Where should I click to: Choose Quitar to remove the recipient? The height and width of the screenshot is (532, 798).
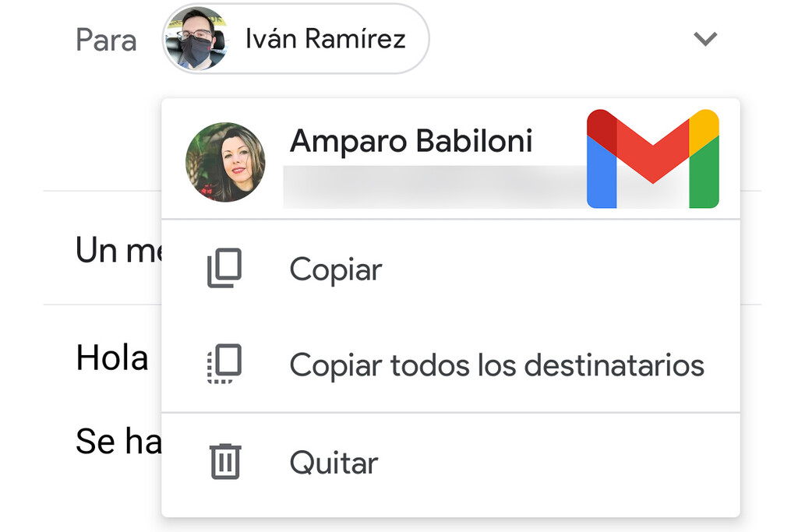(x=332, y=461)
